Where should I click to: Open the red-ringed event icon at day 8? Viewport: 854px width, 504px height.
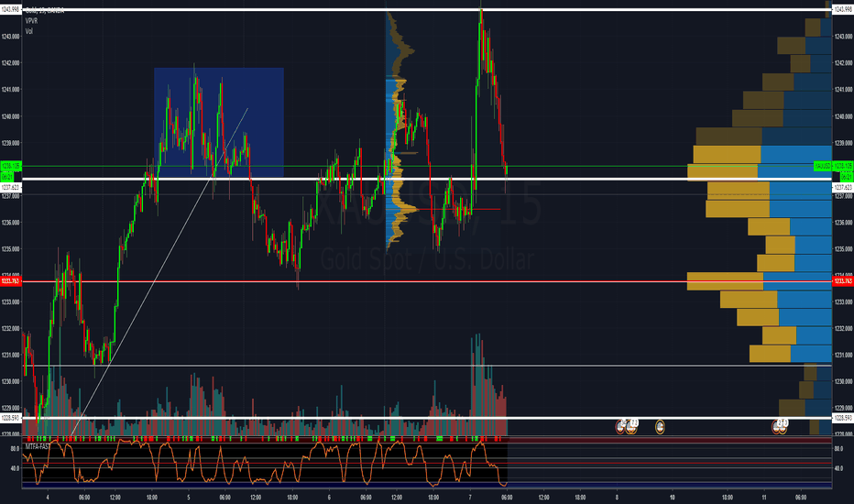620,427
